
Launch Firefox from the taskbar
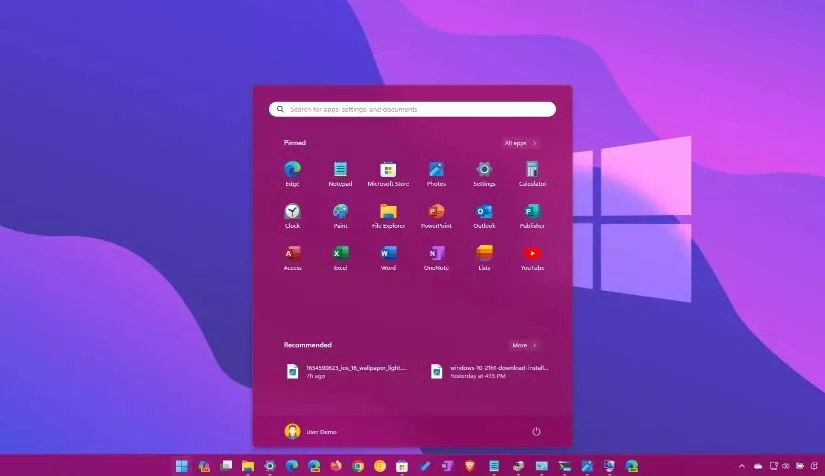pyautogui.click(x=336, y=466)
